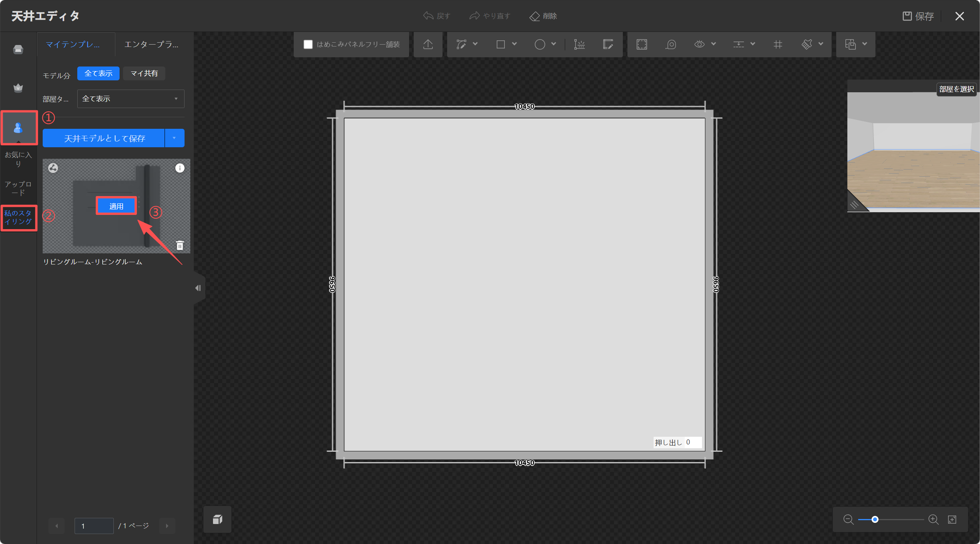Expand the save-as-ceiling-model dropdown arrow
The image size is (980, 544).
(175, 138)
